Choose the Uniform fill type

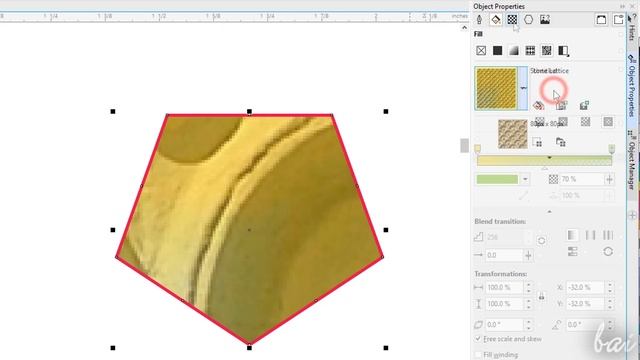click(498, 51)
